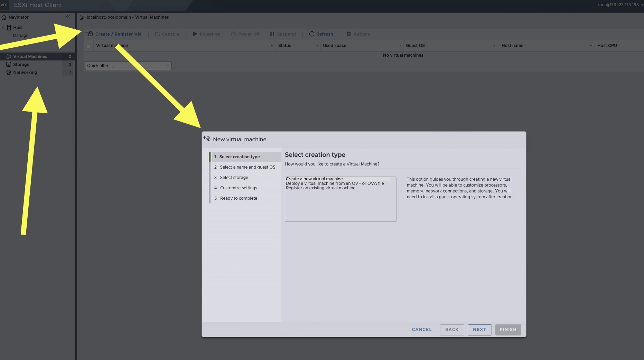This screenshot has width=644, height=360.
Task: Select Storage in Navigator
Action: click(x=21, y=65)
